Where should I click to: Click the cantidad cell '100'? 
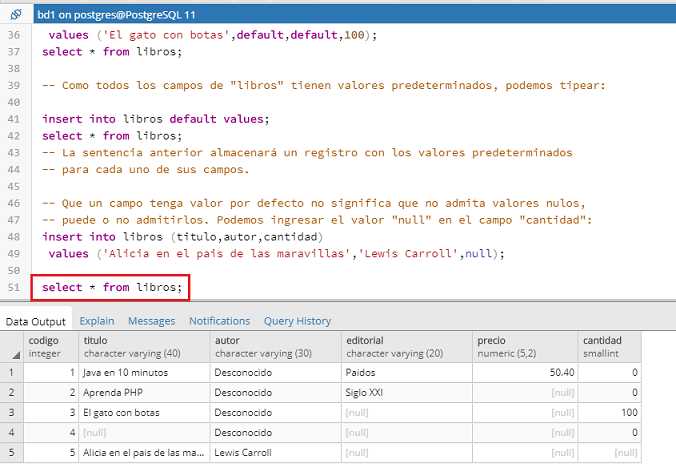coord(610,413)
